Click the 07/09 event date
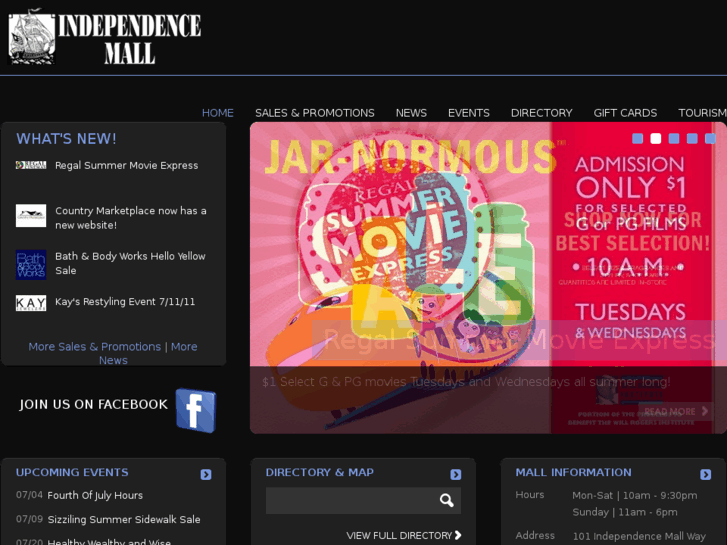Viewport: 727px width, 545px height. [x=29, y=519]
